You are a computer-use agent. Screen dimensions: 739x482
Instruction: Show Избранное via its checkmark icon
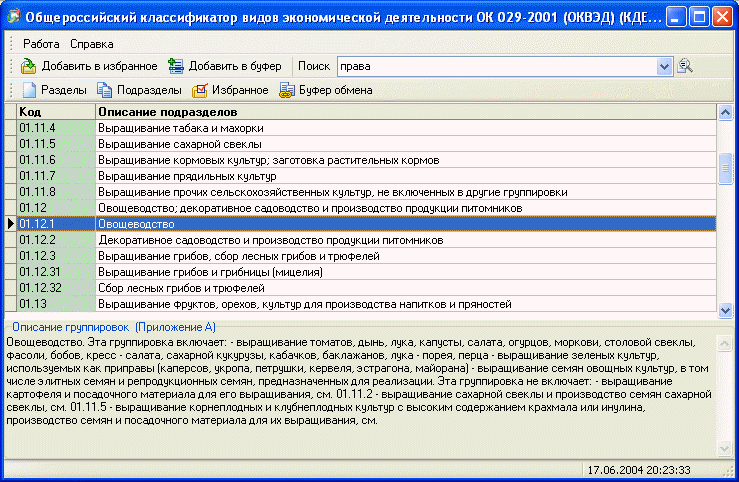point(200,90)
